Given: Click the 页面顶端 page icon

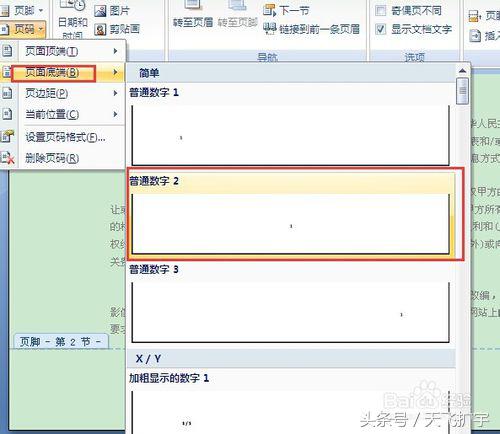Looking at the screenshot, I should coord(7,51).
